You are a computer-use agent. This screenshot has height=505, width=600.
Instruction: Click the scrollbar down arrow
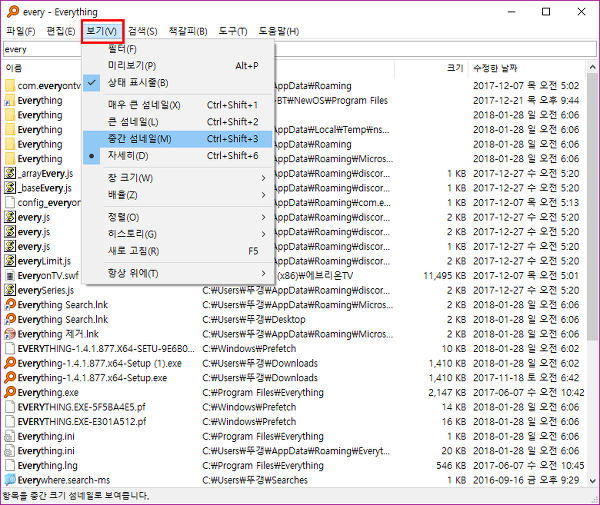[592, 481]
